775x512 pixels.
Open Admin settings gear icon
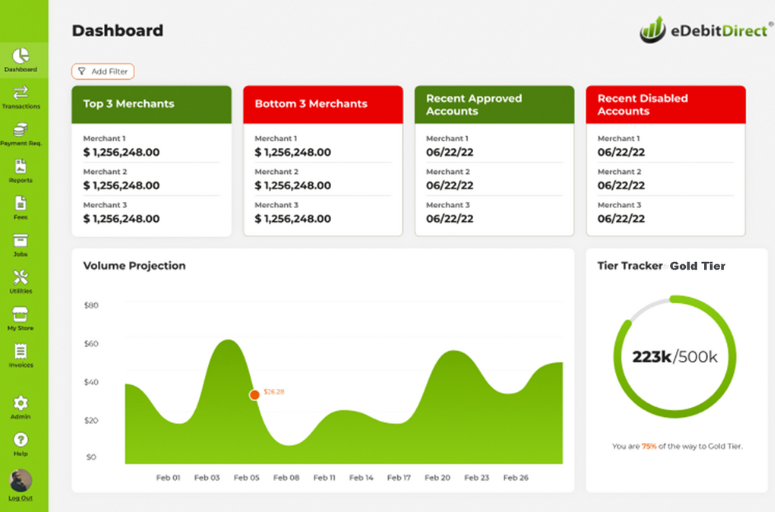pyautogui.click(x=21, y=403)
